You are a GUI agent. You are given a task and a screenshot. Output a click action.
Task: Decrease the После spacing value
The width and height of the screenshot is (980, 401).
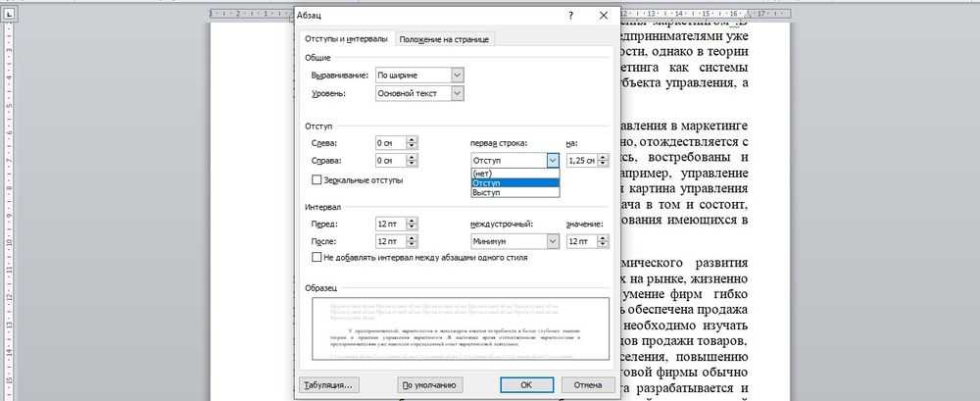pos(412,244)
